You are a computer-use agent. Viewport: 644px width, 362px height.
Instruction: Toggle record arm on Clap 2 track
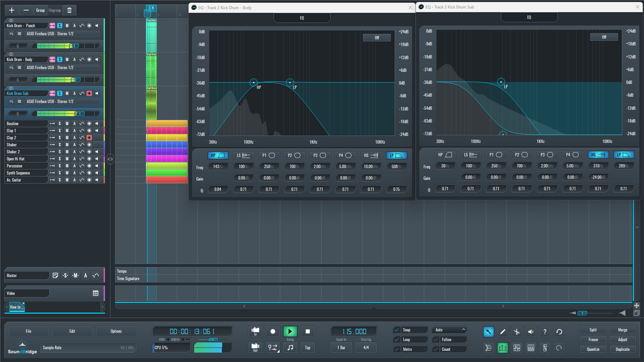[89, 138]
